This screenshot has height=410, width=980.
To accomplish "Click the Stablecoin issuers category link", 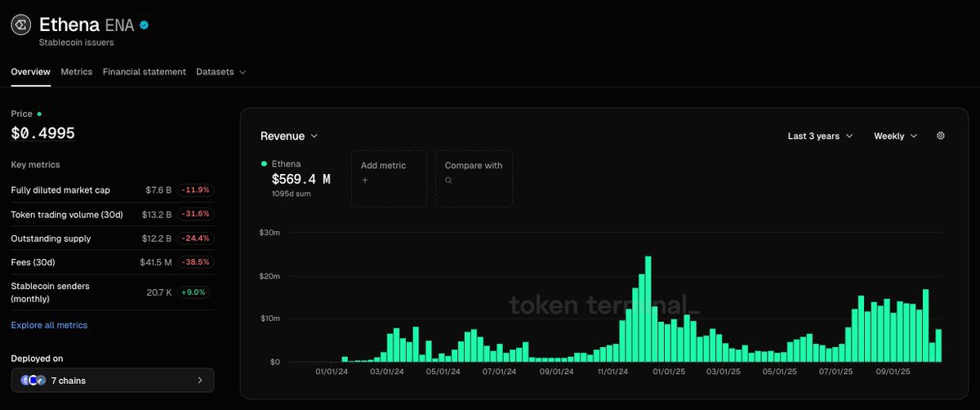I will [x=76, y=42].
